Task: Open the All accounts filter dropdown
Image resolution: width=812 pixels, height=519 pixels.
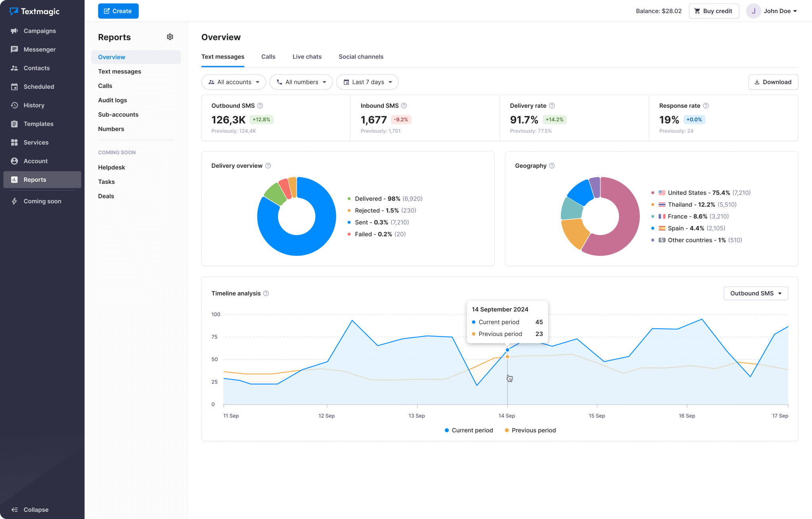Action: pos(234,82)
